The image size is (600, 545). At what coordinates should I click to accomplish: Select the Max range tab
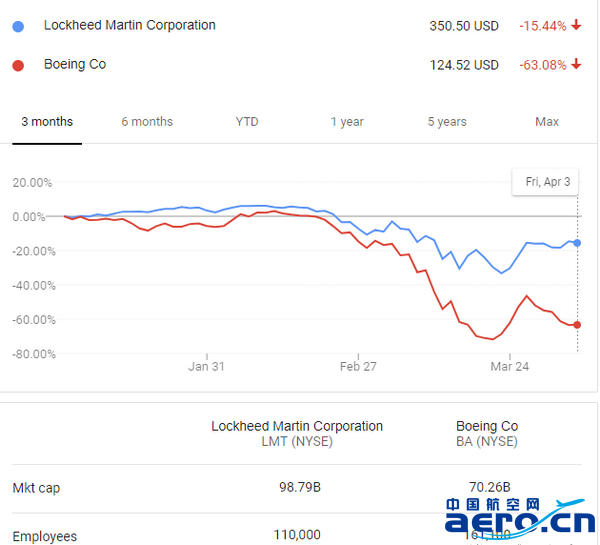(547, 122)
